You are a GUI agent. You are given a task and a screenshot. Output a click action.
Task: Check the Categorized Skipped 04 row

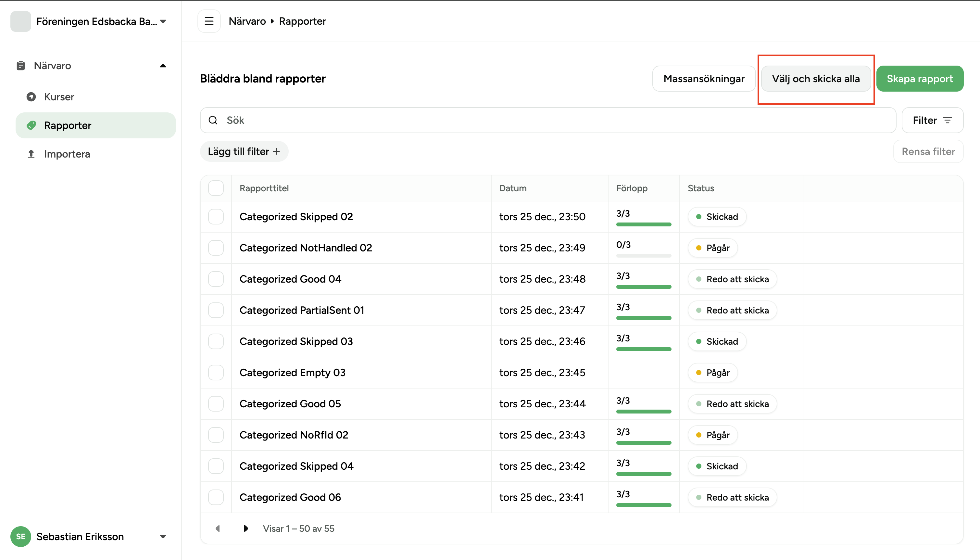pos(216,466)
